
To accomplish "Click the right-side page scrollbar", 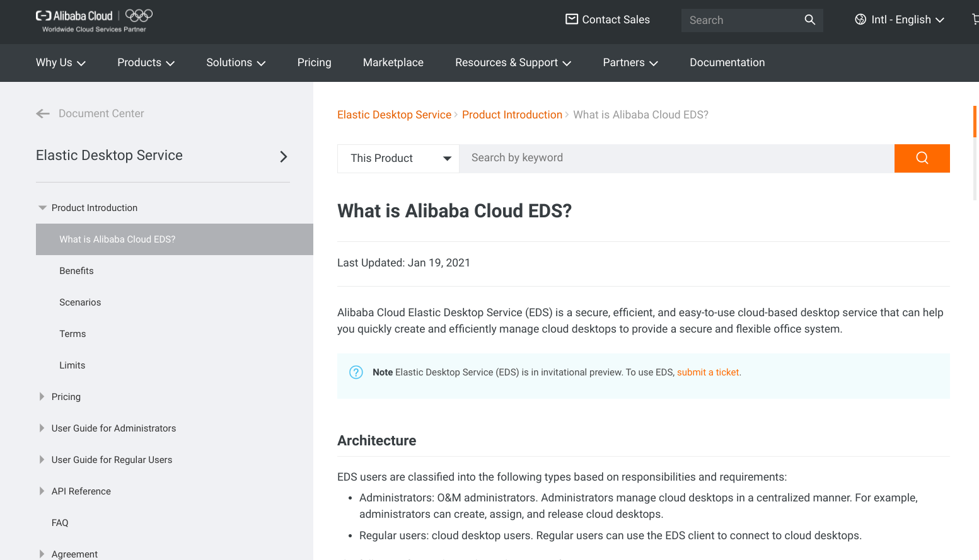I will tap(976, 121).
